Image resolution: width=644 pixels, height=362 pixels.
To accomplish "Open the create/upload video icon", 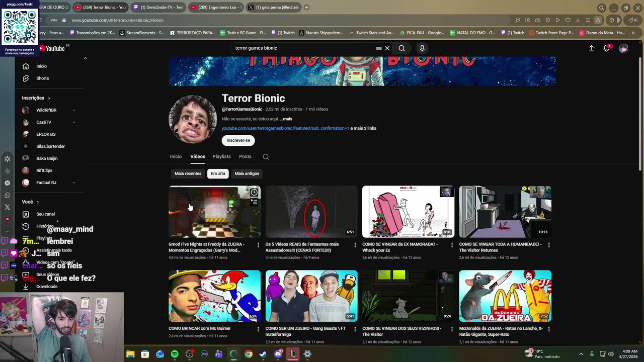I will 592,48.
